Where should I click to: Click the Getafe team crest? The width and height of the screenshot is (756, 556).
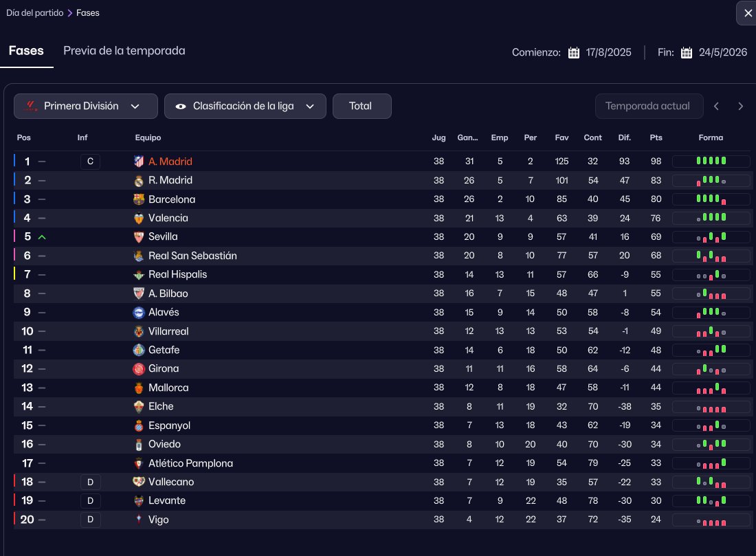click(139, 350)
